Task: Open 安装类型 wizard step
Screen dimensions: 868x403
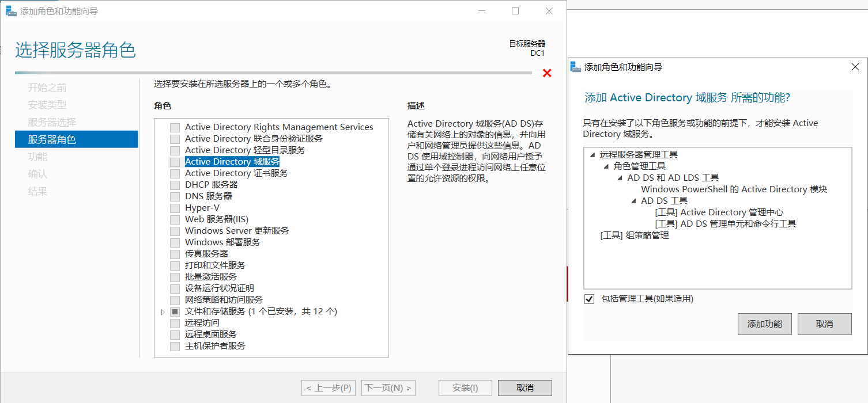Action: pos(47,105)
